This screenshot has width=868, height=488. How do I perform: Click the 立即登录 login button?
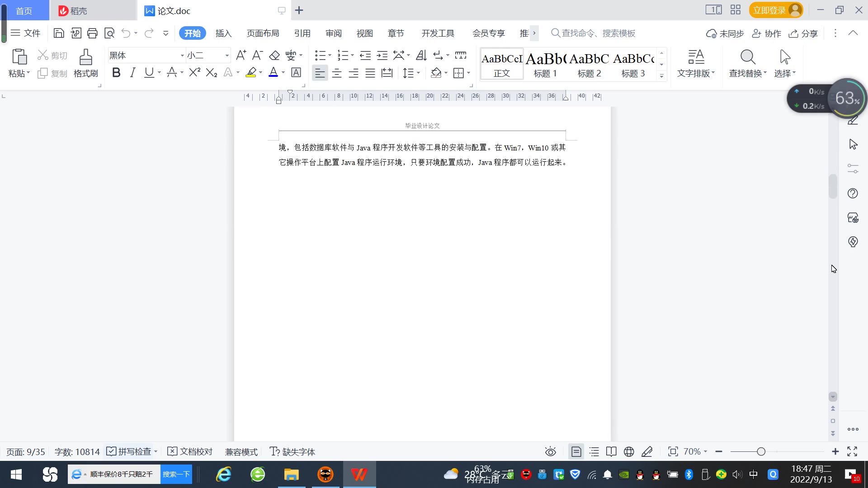pyautogui.click(x=769, y=10)
